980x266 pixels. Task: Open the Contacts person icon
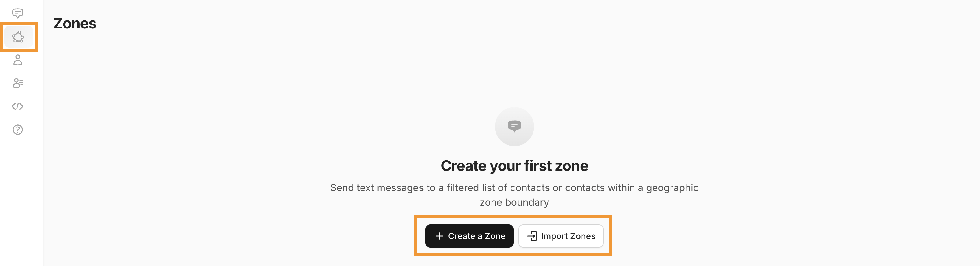(17, 61)
